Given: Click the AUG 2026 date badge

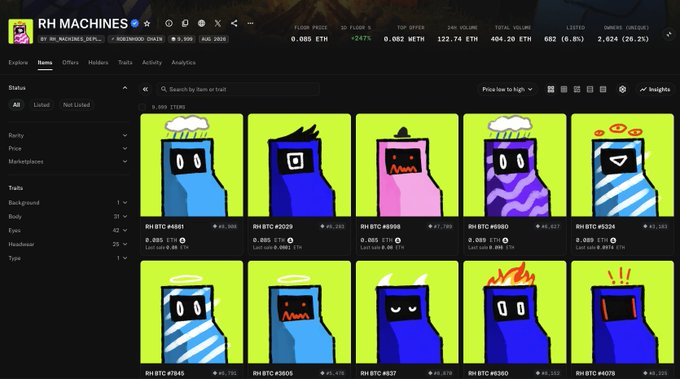Looking at the screenshot, I should pyautogui.click(x=213, y=39).
